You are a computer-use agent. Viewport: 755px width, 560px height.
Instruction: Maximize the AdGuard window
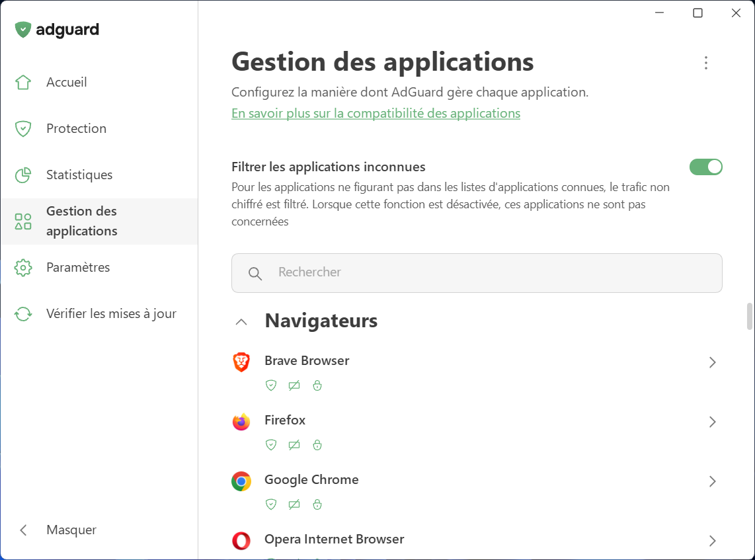pyautogui.click(x=697, y=13)
